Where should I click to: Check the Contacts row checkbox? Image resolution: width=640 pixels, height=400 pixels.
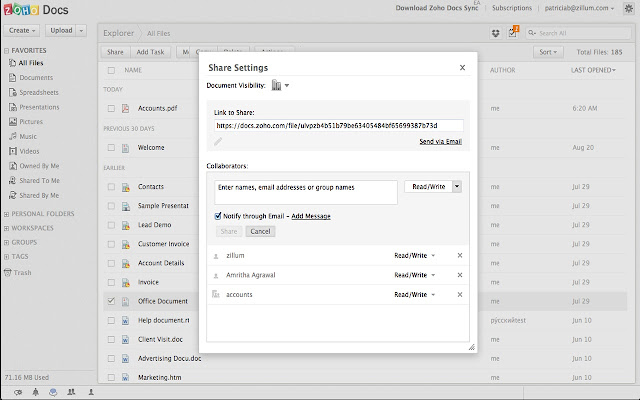coord(111,187)
